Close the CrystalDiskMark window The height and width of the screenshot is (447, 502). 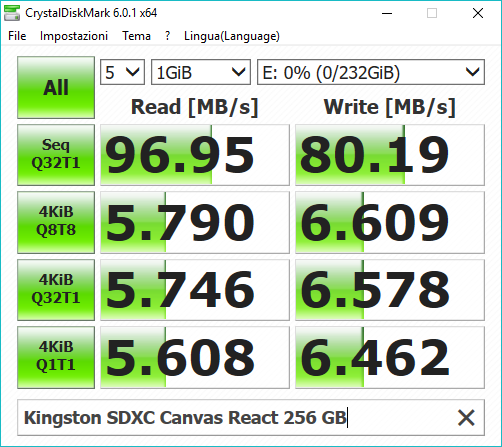click(x=478, y=13)
